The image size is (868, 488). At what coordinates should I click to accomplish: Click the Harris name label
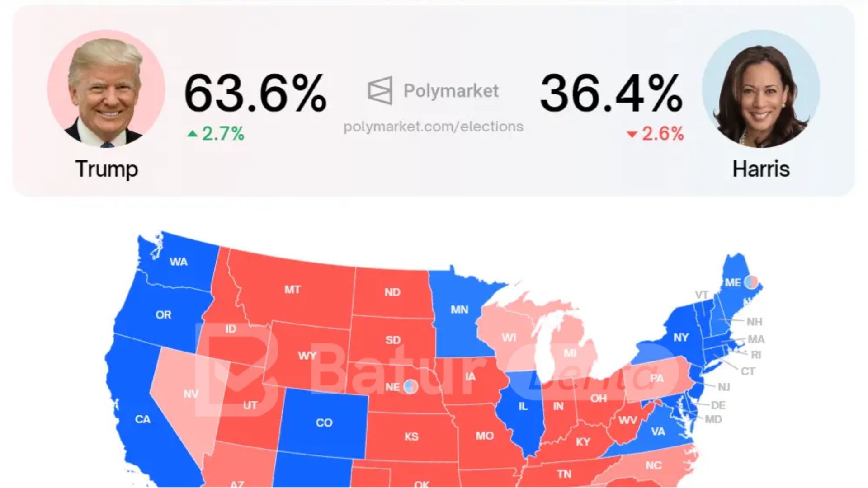tap(761, 170)
